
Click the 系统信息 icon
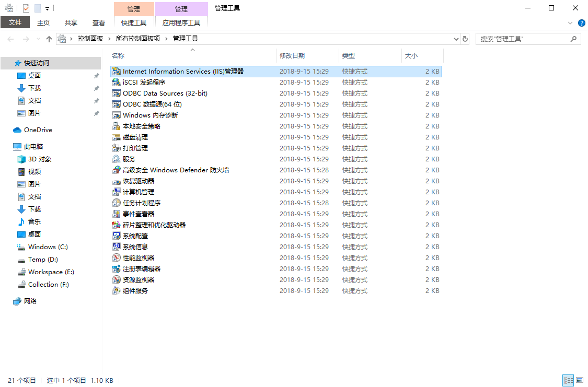tap(117, 247)
